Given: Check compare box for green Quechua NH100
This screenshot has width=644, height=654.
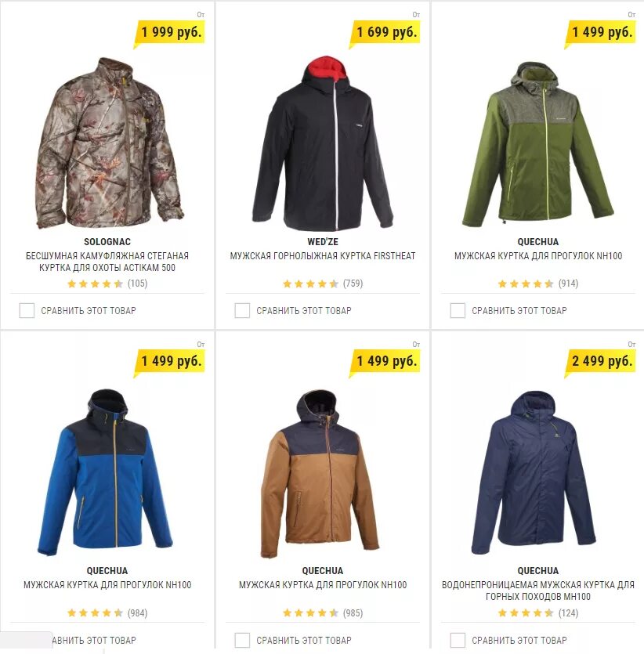Looking at the screenshot, I should pos(458,311).
